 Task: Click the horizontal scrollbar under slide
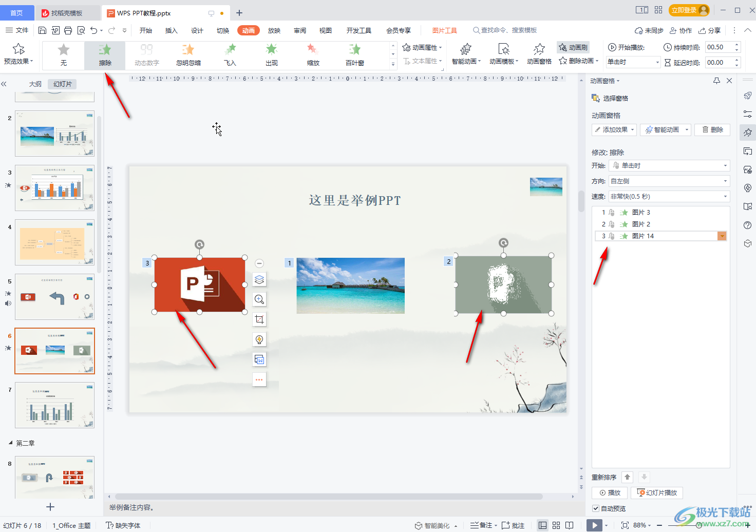pyautogui.click(x=329, y=497)
